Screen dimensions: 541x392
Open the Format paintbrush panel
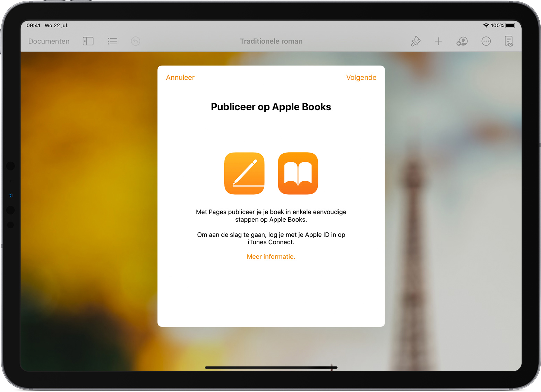coord(415,41)
